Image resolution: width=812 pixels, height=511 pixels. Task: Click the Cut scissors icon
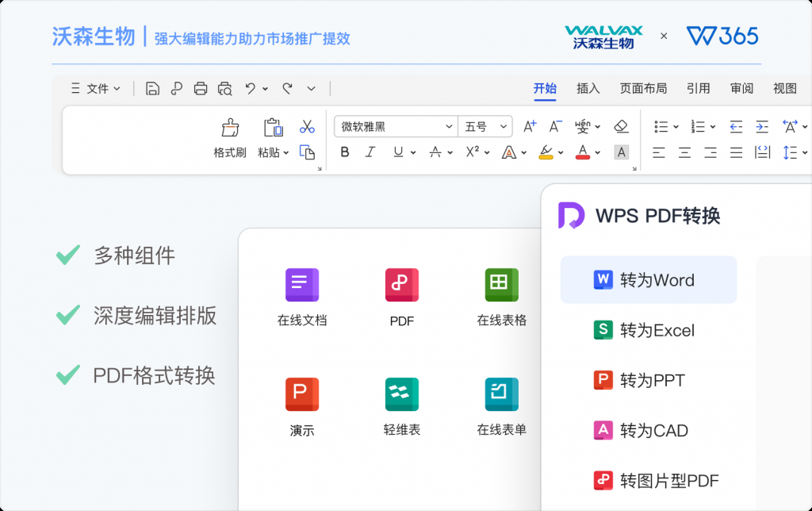307,126
